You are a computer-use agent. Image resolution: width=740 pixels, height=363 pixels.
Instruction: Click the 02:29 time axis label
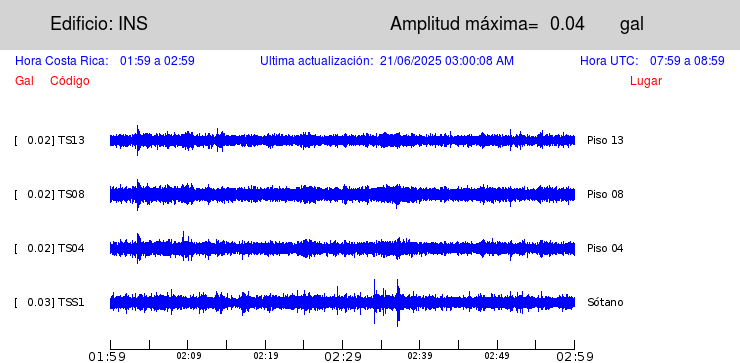tap(343, 356)
